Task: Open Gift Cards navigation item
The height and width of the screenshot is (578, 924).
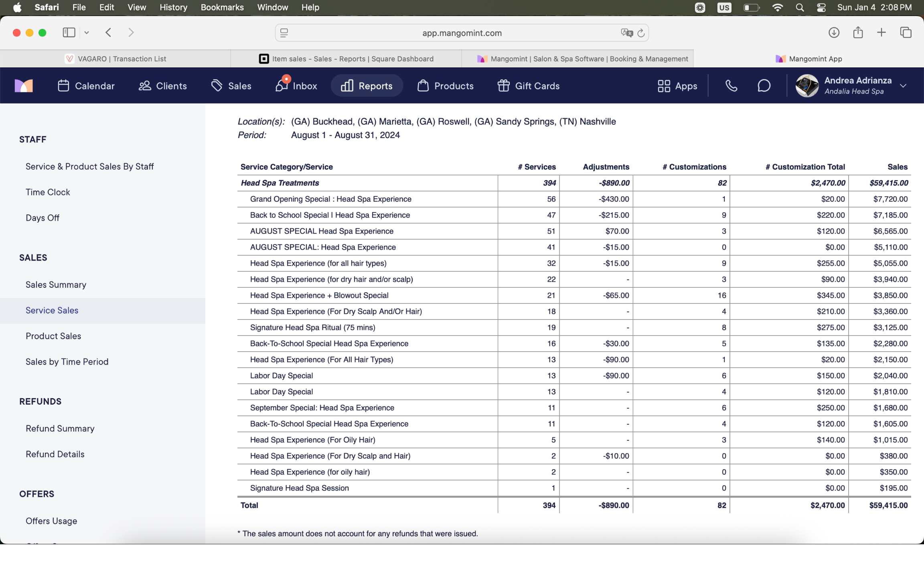Action: click(528, 85)
